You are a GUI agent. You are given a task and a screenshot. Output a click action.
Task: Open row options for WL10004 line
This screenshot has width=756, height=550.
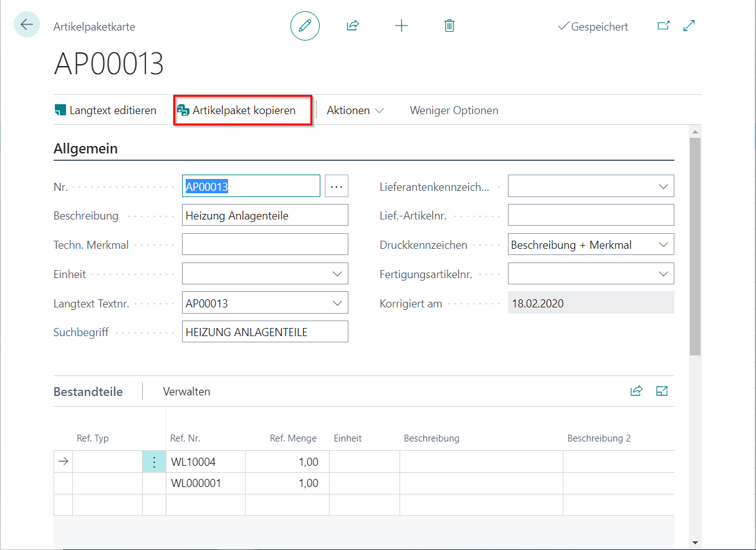(x=154, y=462)
